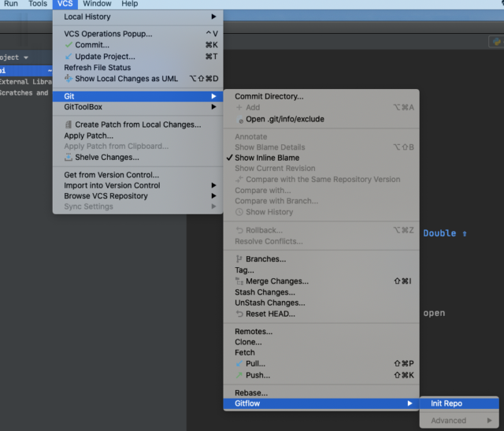Click the green checkmark Commit icon

coord(69,45)
